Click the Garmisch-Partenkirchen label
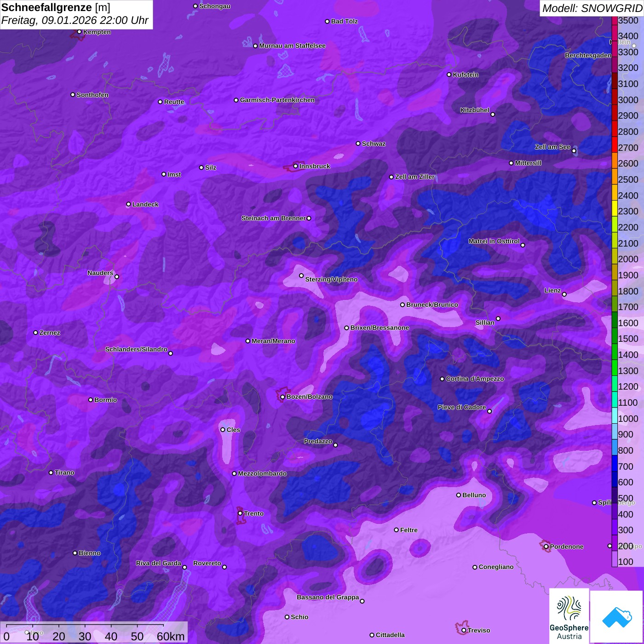This screenshot has height=644, width=644. click(277, 100)
